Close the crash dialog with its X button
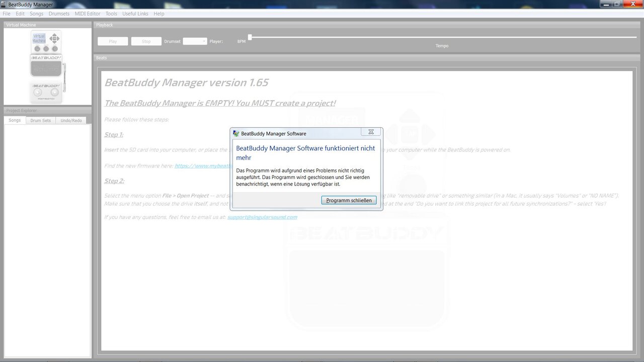Viewport: 644px width, 362px height. tap(371, 132)
